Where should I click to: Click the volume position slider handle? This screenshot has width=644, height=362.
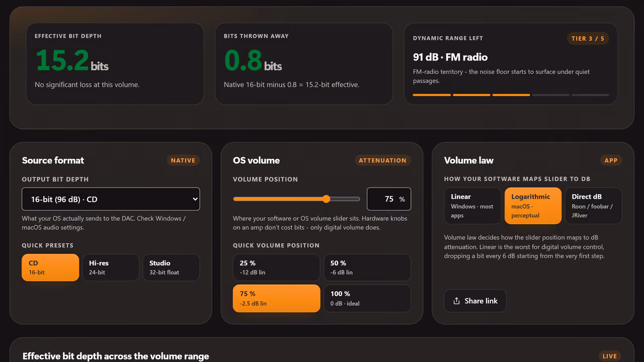pos(326,199)
